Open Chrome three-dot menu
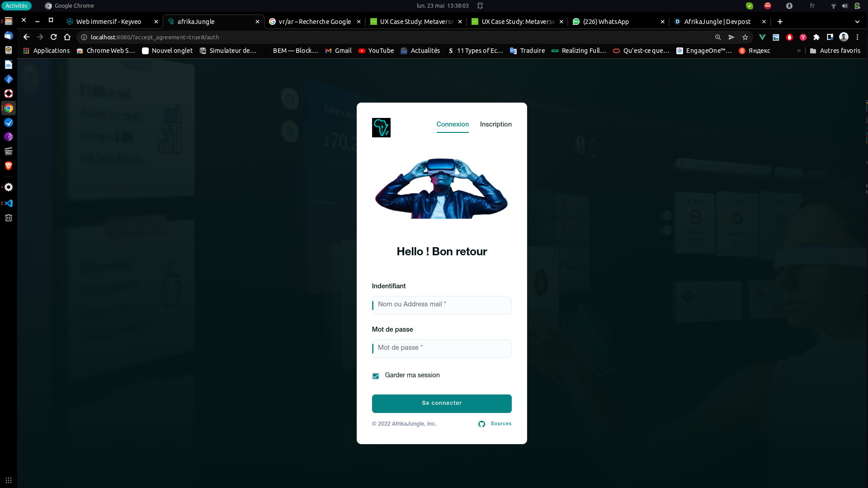The width and height of the screenshot is (868, 488). [x=857, y=37]
